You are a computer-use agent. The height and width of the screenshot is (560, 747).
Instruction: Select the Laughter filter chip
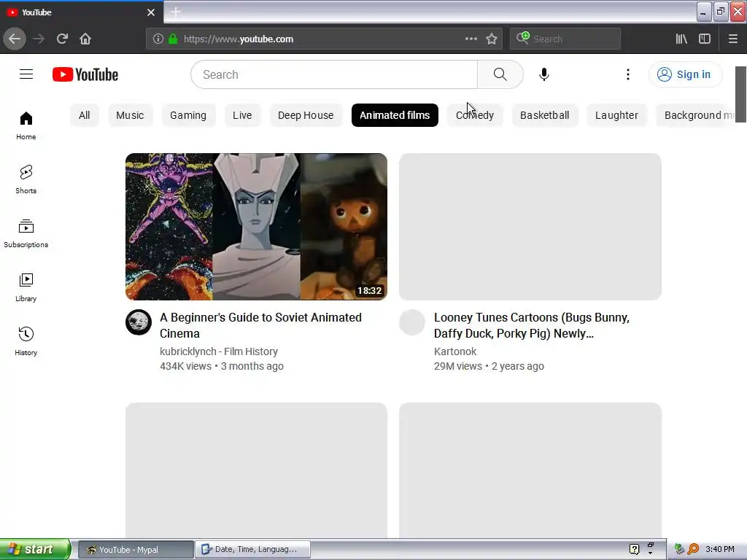coord(616,115)
